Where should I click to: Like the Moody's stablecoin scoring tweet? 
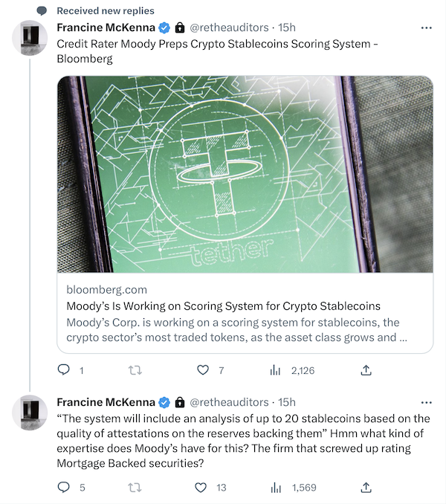[x=203, y=369]
